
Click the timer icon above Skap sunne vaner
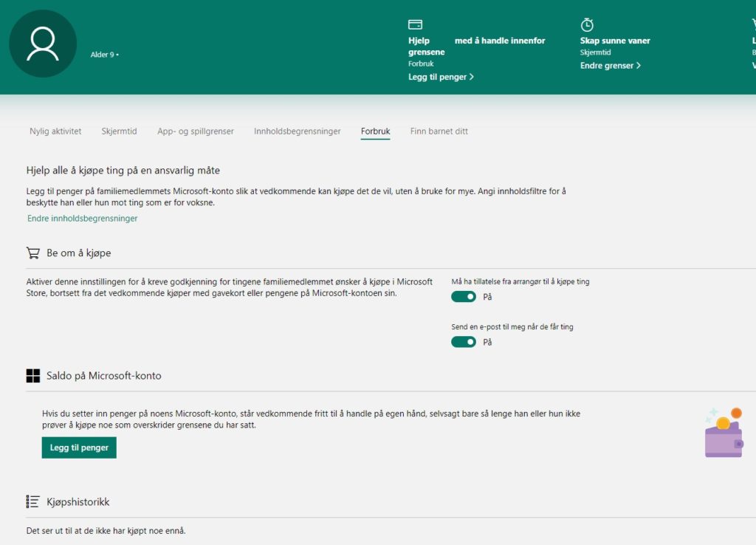point(587,24)
